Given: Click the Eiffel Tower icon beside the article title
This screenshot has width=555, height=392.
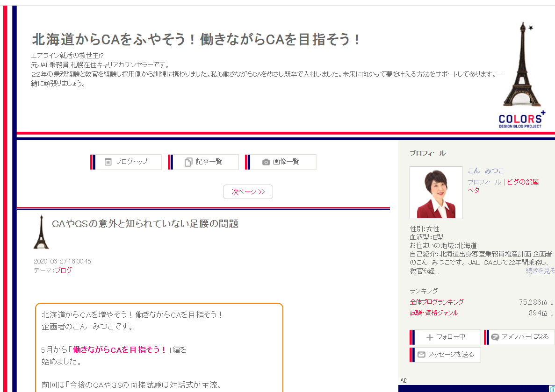Looking at the screenshot, I should point(41,232).
